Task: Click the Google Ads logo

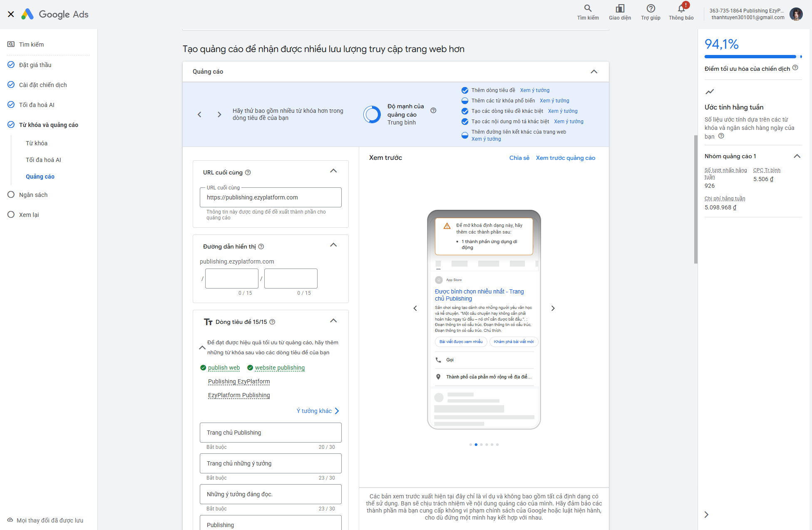Action: click(x=55, y=14)
